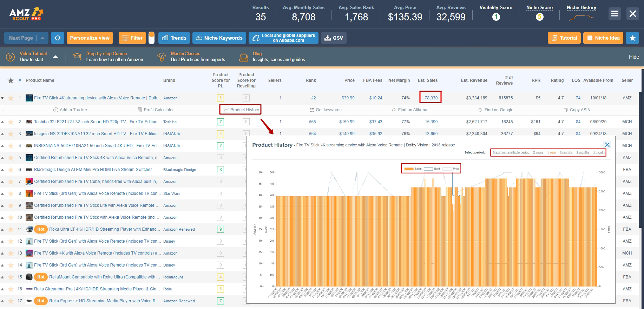
Task: Select the 1 year period
Action: point(552,152)
